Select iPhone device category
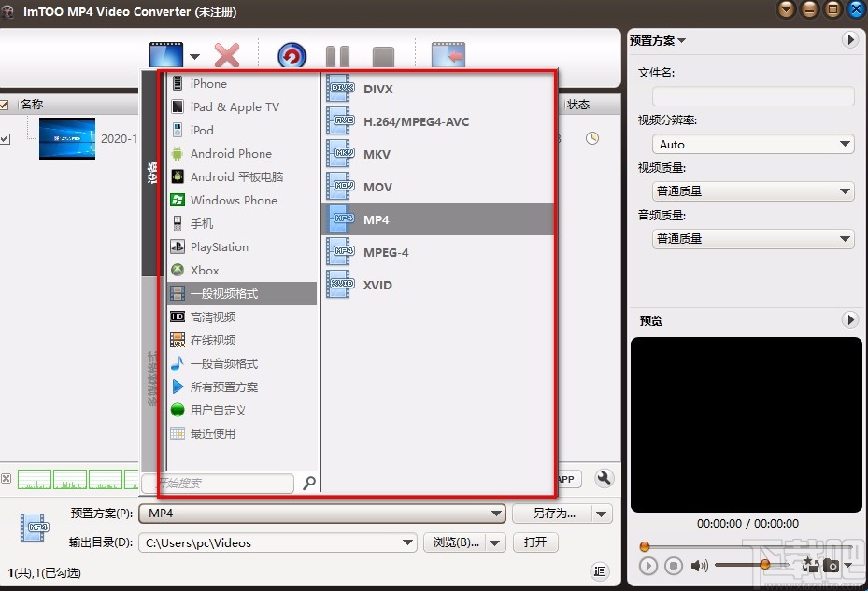This screenshot has height=591, width=868. [x=242, y=83]
